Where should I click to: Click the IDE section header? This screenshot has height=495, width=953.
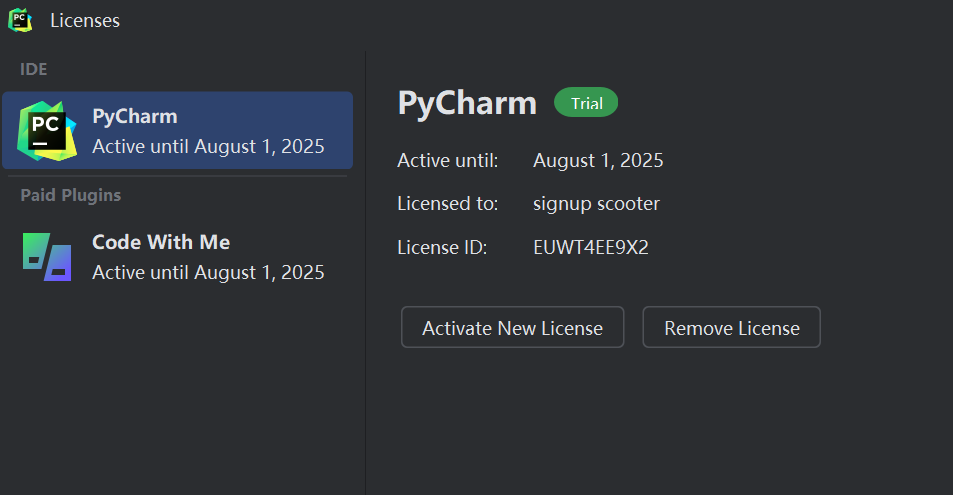(33, 69)
